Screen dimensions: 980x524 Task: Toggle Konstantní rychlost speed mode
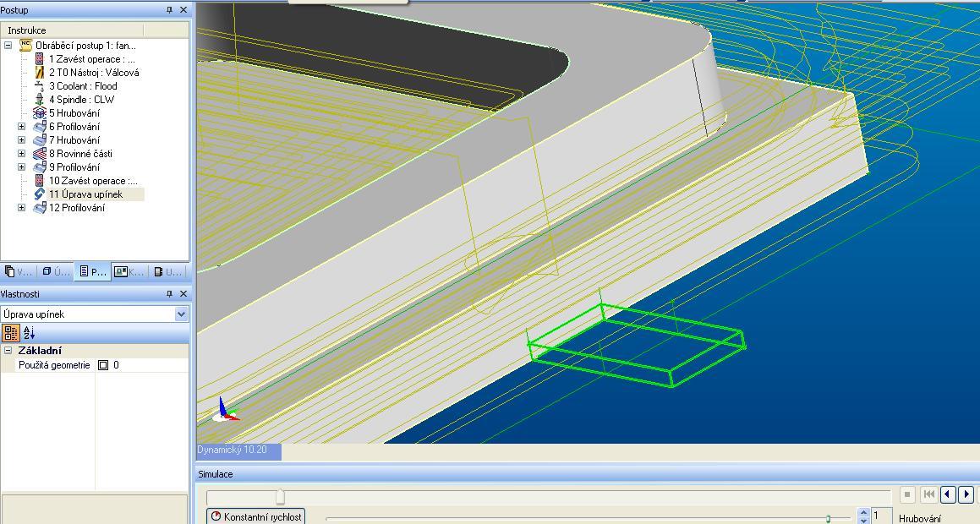(x=255, y=516)
